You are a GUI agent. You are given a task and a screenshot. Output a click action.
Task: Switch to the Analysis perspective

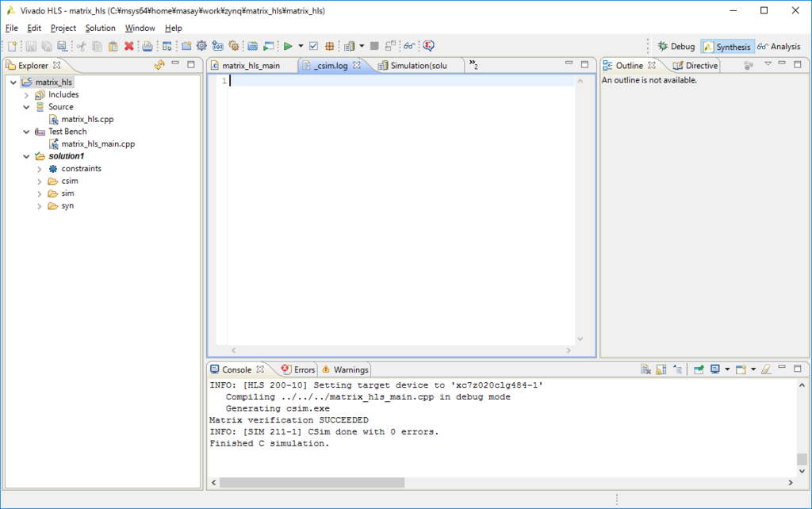(x=779, y=47)
